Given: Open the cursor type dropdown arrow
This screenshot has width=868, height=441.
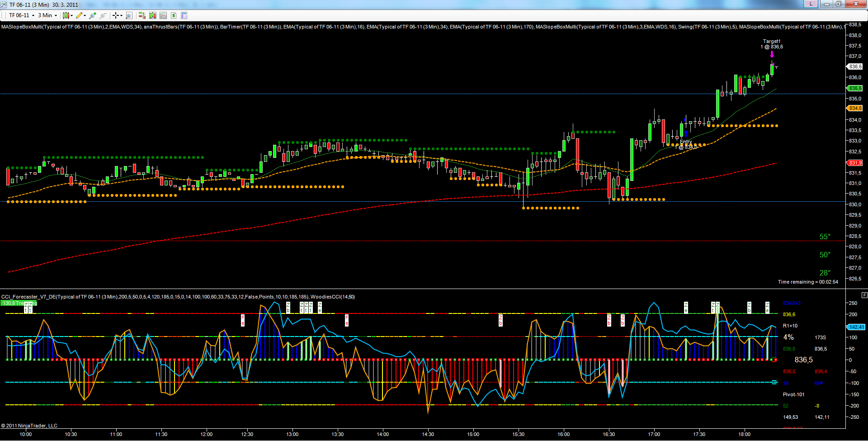Looking at the screenshot, I should click(x=121, y=15).
